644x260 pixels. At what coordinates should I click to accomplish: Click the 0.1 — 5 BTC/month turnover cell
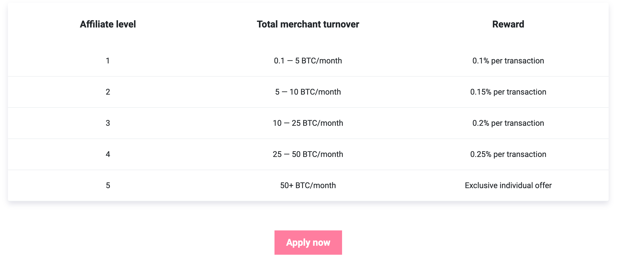tap(308, 61)
